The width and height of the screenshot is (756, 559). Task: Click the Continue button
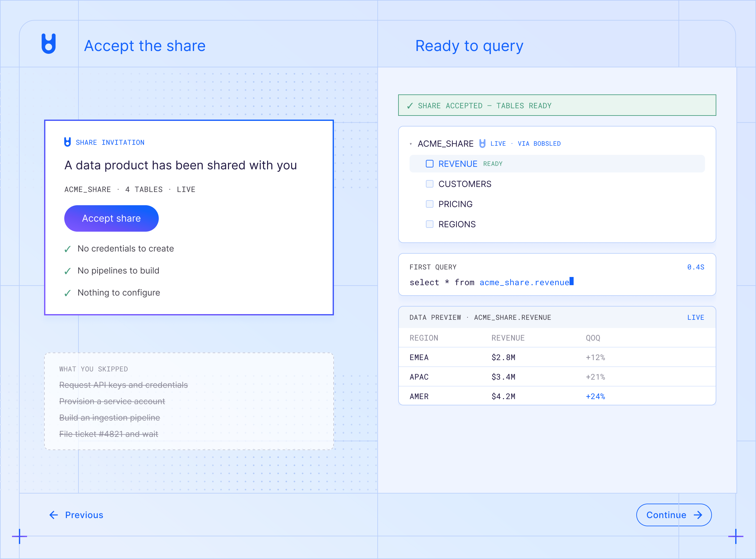tap(674, 515)
